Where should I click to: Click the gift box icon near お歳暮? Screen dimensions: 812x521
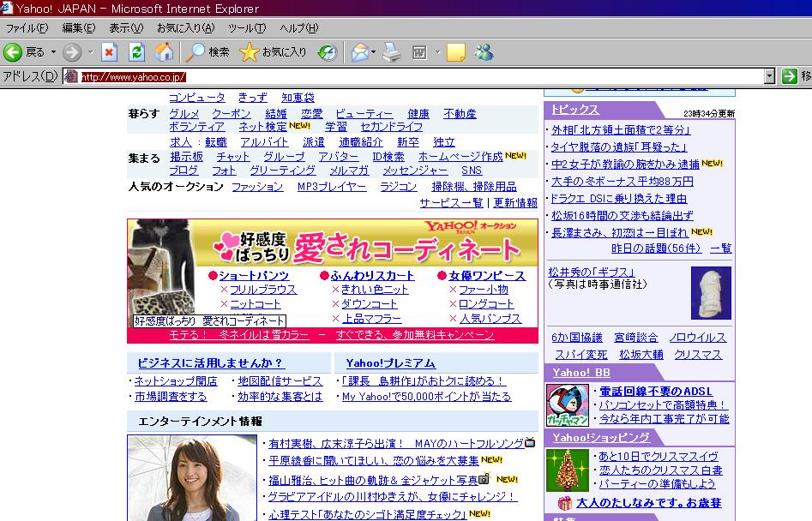564,503
